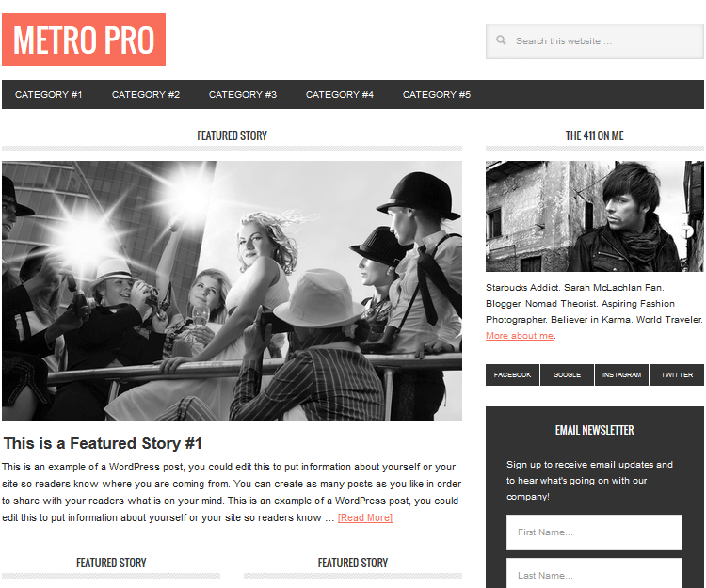
Task: Click the Email Newsletter heading
Action: point(594,431)
